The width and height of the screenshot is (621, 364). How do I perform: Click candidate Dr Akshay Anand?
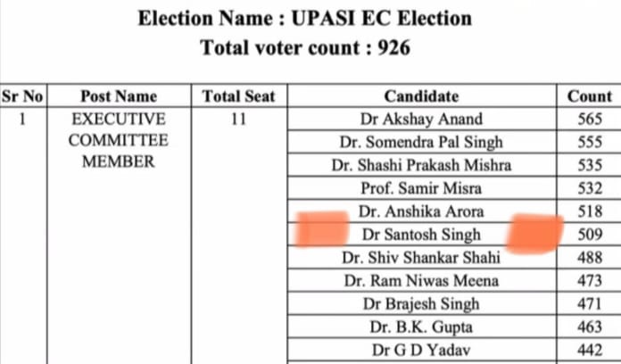tap(421, 119)
